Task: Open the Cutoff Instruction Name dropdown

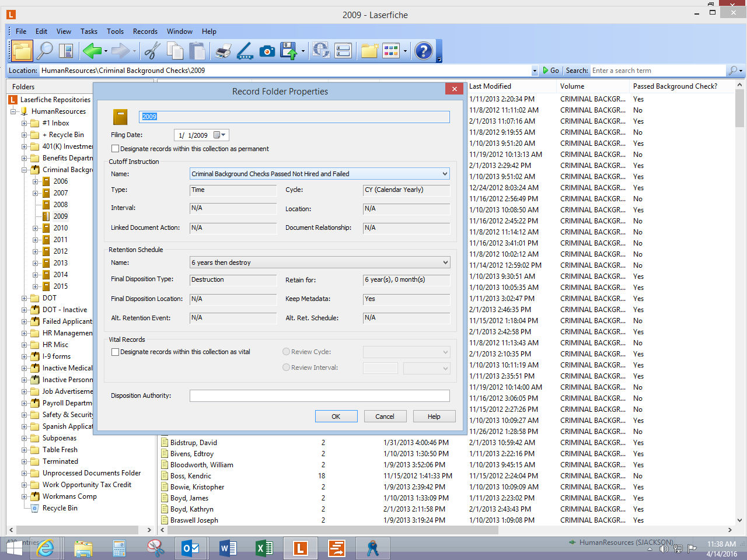Action: pyautogui.click(x=445, y=174)
